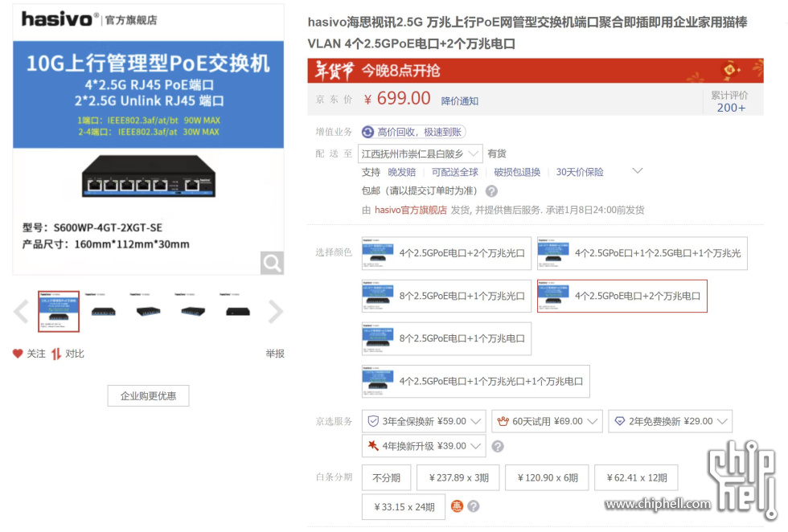788x532 pixels.
Task: Select the fourth product thumbnail
Action: coord(193,312)
